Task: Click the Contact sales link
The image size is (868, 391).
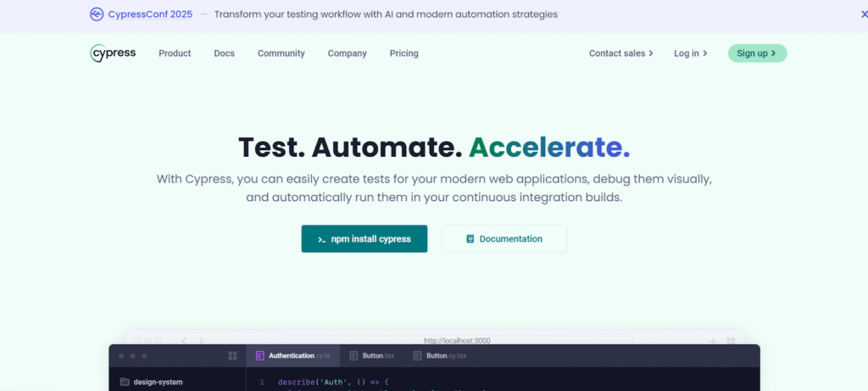Action: pyautogui.click(x=620, y=53)
